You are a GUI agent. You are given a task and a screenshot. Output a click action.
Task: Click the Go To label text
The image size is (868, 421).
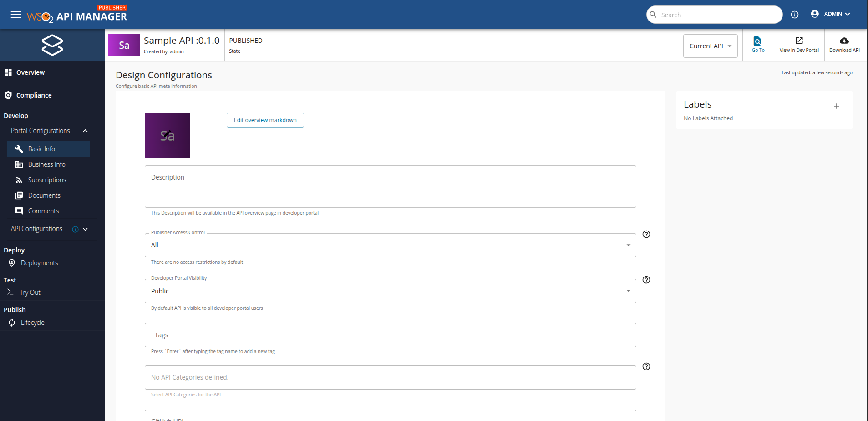pyautogui.click(x=758, y=51)
